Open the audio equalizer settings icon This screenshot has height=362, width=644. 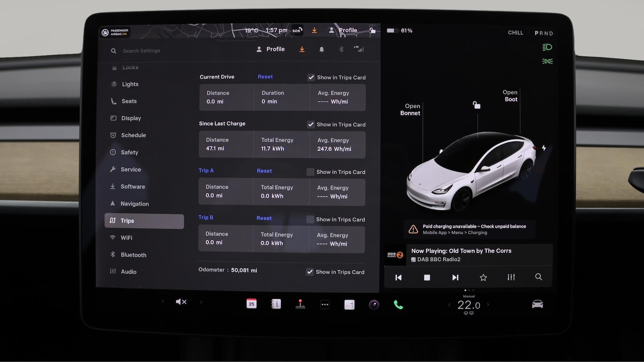511,278
